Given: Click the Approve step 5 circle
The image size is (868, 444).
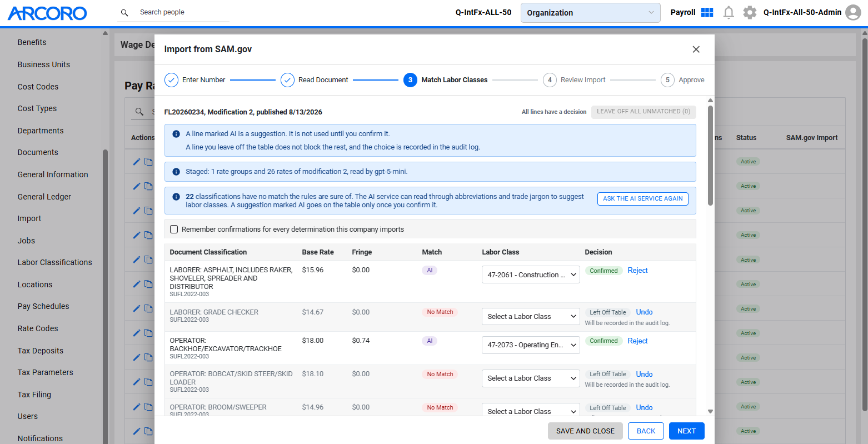Looking at the screenshot, I should [x=667, y=80].
